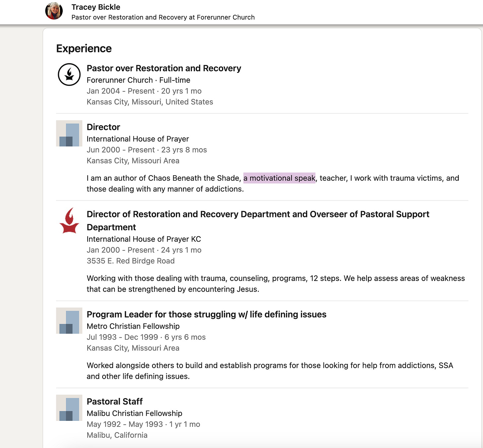Click 'Metro Christian Fellowship' company name
The height and width of the screenshot is (448, 483).
(x=133, y=326)
